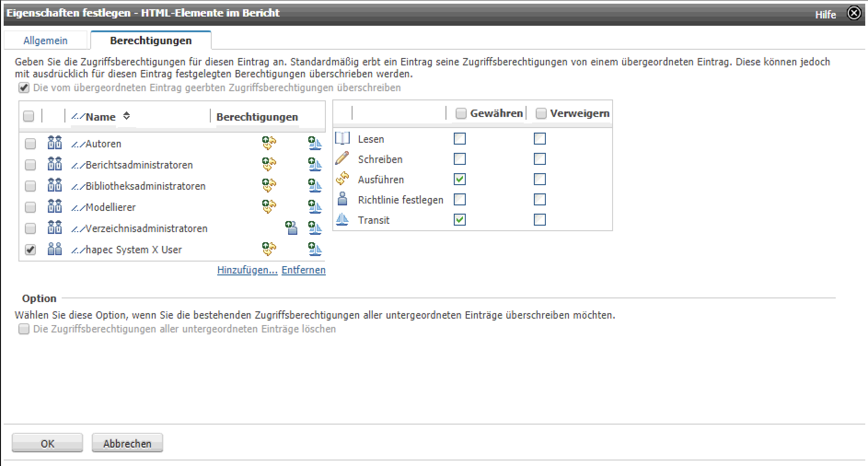Open the Berechtigungen tab
The image size is (868, 466).
point(150,41)
